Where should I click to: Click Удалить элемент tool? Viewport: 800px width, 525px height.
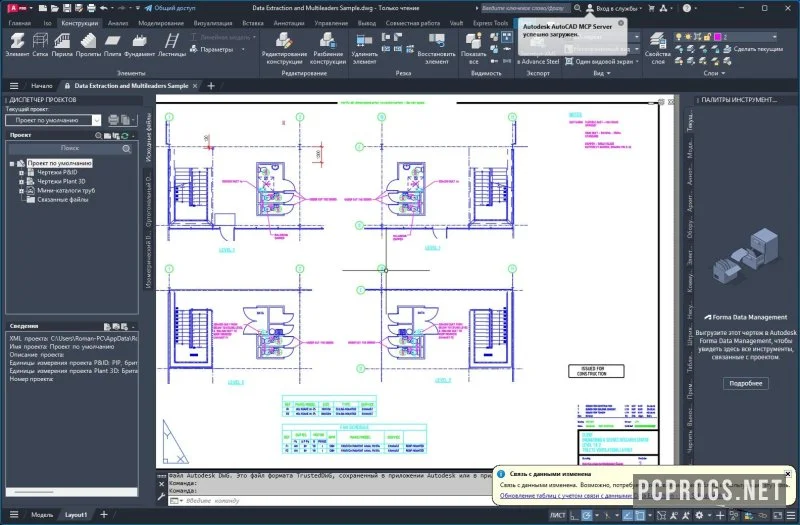(x=364, y=48)
